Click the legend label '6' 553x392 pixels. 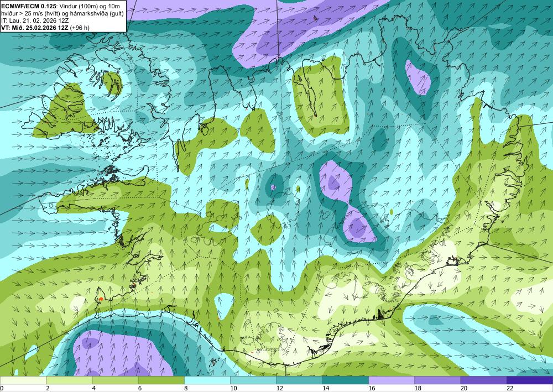point(140,388)
